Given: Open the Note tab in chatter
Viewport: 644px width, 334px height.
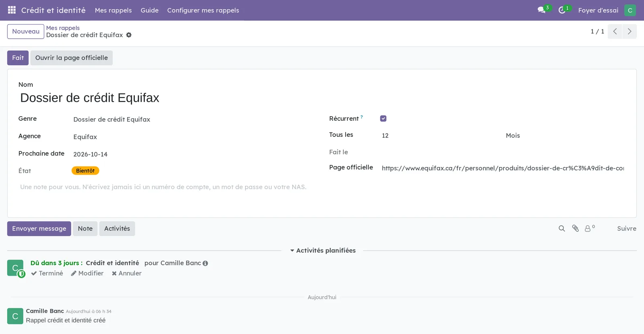Looking at the screenshot, I should click(85, 229).
